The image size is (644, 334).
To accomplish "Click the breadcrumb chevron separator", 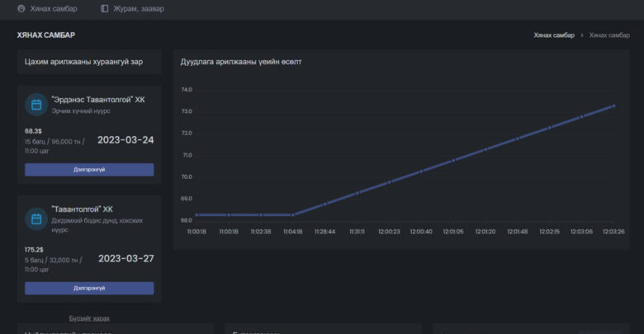I will [581, 35].
